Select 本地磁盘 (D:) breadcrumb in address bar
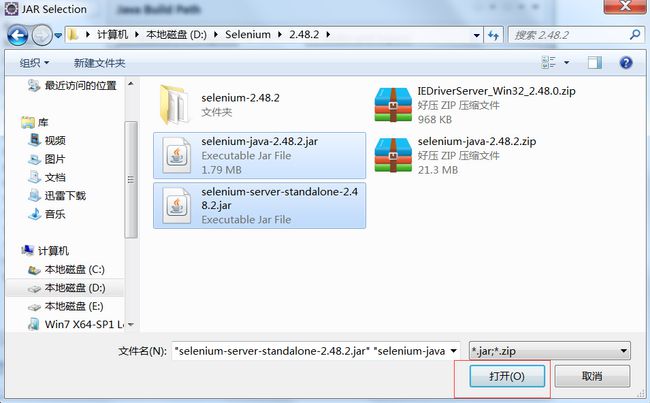 (x=177, y=34)
